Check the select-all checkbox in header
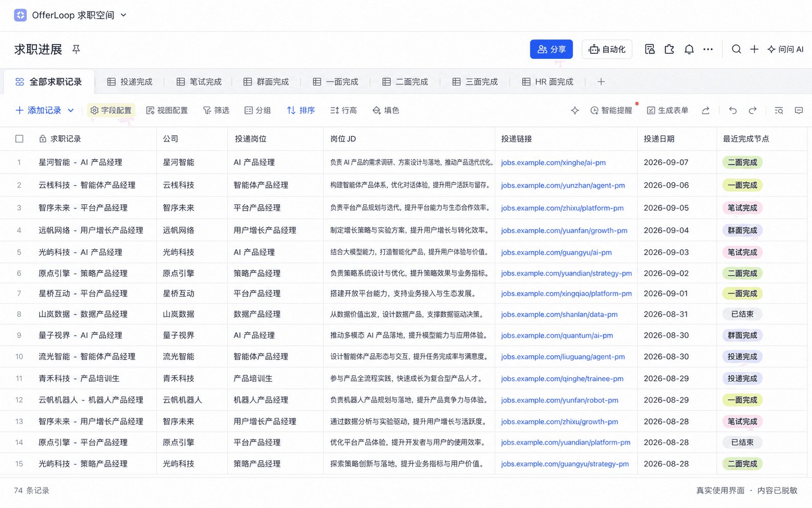Screen dimensions: 812x508 pos(19,139)
